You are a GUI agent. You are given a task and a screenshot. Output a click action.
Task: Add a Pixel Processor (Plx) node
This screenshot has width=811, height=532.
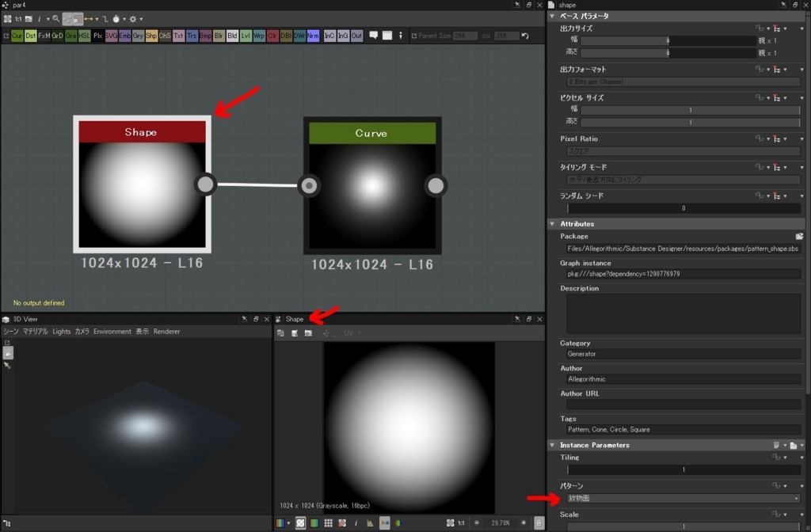click(97, 36)
